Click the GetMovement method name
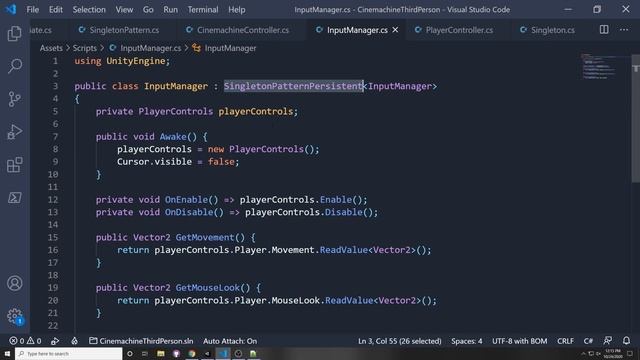The height and width of the screenshot is (360, 640). (205, 237)
